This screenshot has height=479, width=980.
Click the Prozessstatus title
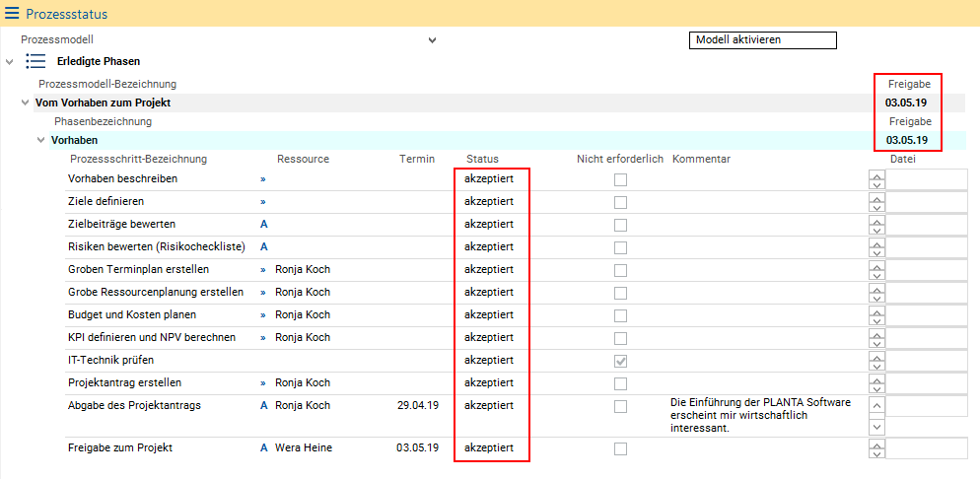[x=66, y=13]
